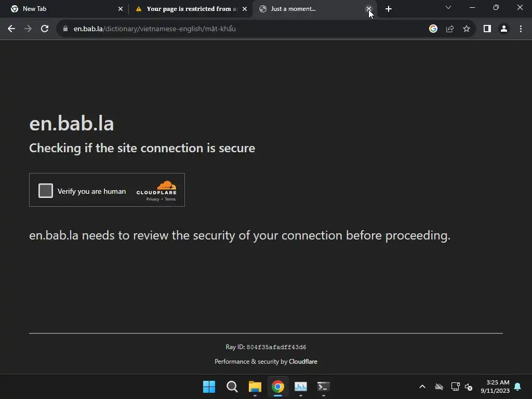Click the Chrome icon in the taskbar

[x=278, y=387]
